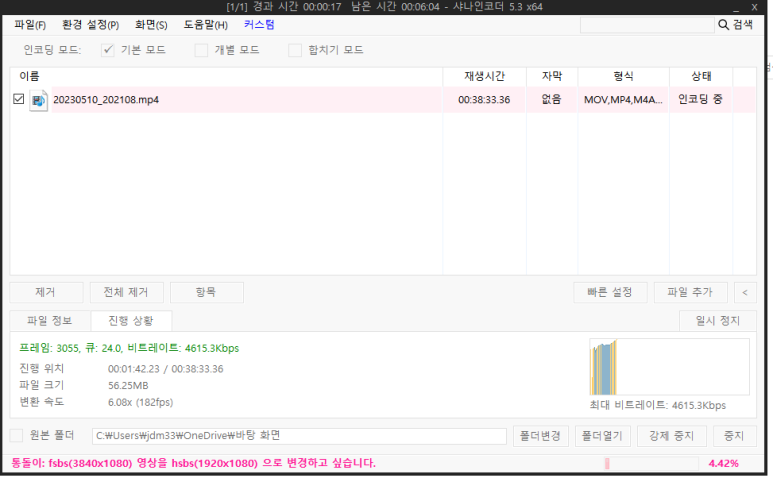The width and height of the screenshot is (773, 478).
Task: Enable 개별 모드 encoding mode
Action: pyautogui.click(x=201, y=50)
